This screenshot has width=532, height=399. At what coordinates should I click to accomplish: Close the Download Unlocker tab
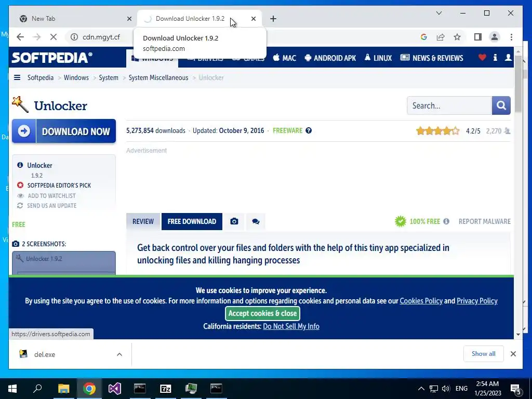[254, 19]
